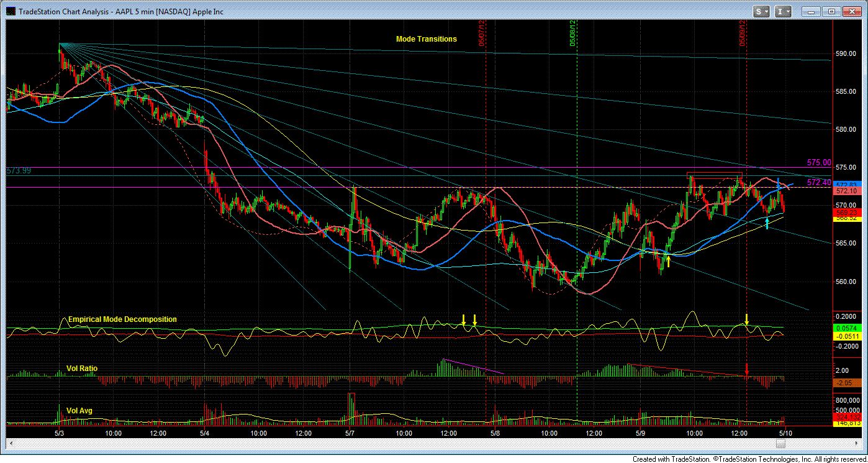Click the scrollbar left arrow button
The image size is (868, 463).
10,444
